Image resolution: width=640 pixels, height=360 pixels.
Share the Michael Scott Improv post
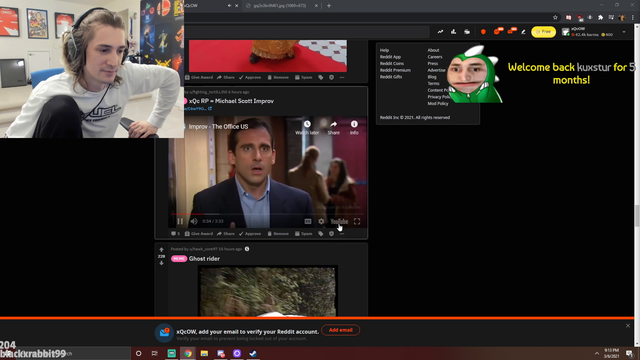pos(226,233)
